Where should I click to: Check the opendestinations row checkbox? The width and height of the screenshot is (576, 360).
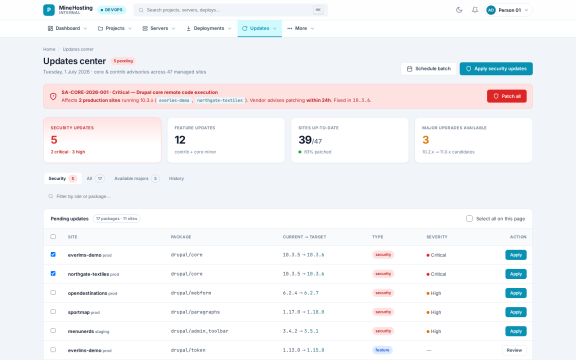(x=53, y=293)
